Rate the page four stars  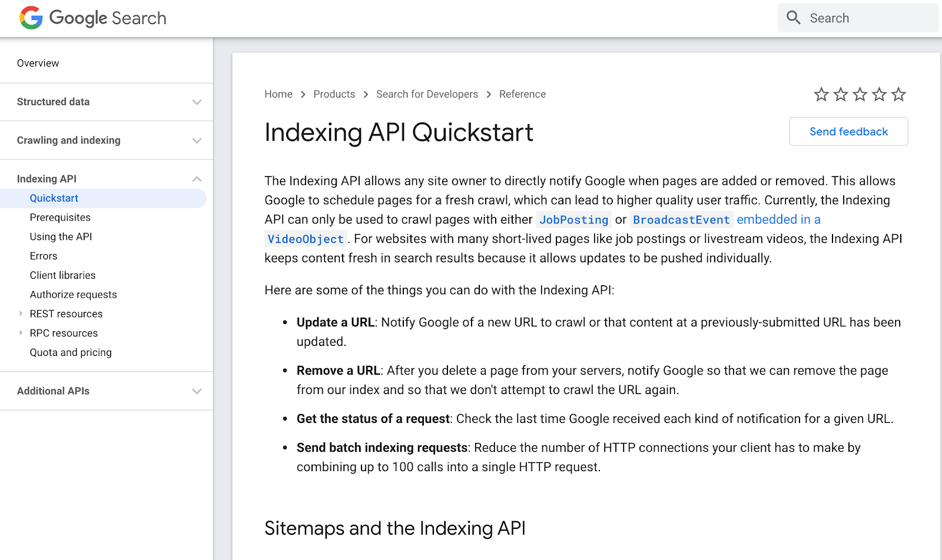[x=879, y=94]
